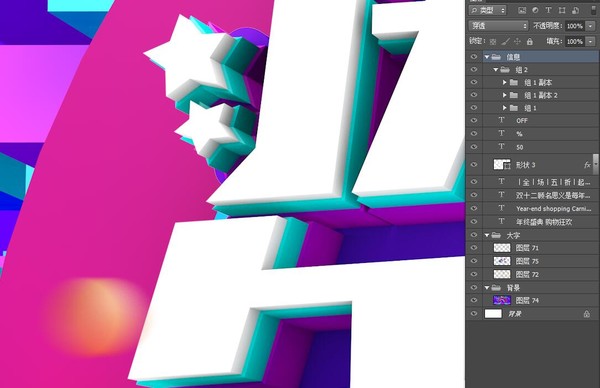Click the lock all padlock icon

pyautogui.click(x=530, y=41)
